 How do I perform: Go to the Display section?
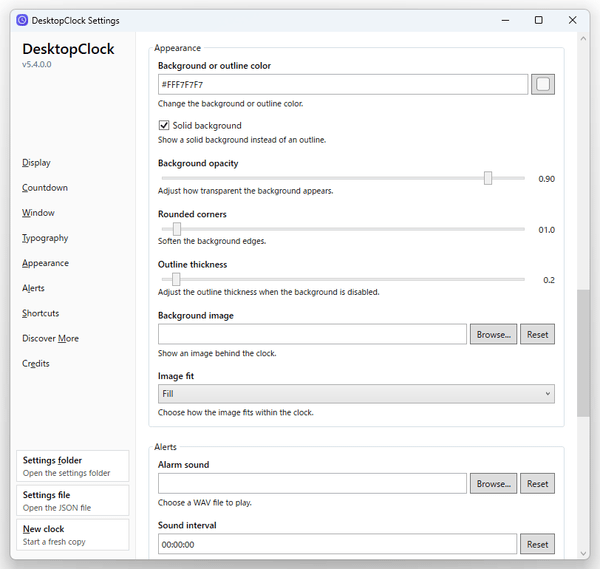coord(36,163)
